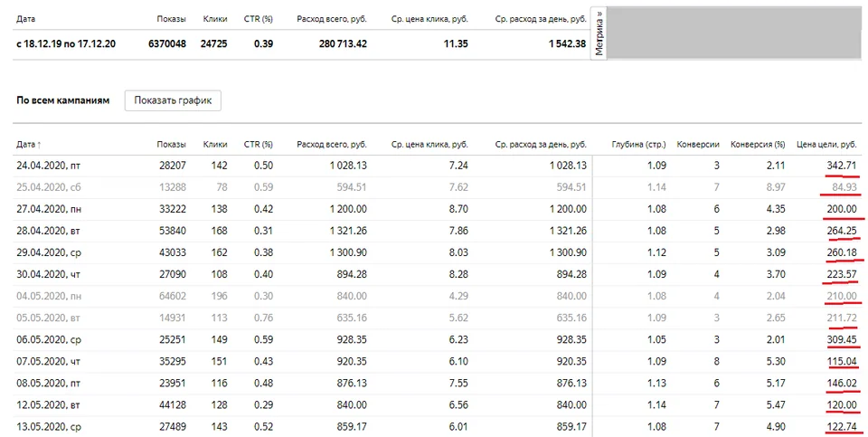
Task: Click click price 8.70
Action: pyautogui.click(x=459, y=209)
